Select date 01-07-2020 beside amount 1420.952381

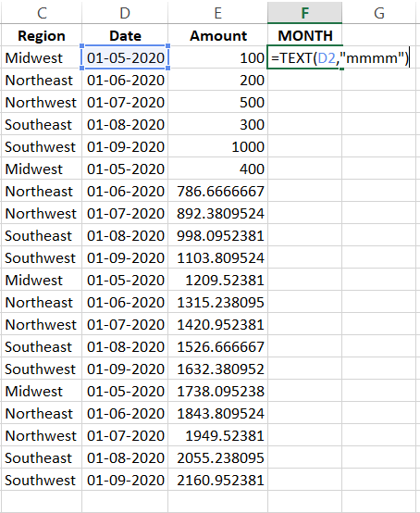pos(125,324)
